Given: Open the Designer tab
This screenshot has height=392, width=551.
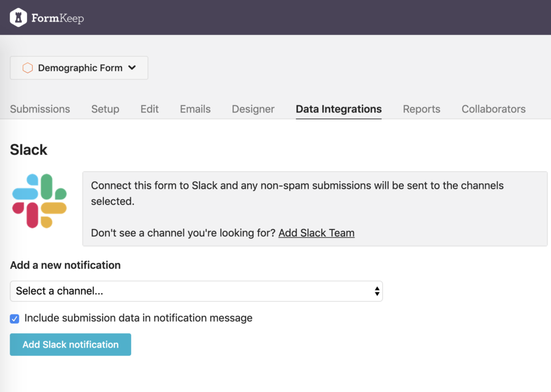Looking at the screenshot, I should coord(253,109).
